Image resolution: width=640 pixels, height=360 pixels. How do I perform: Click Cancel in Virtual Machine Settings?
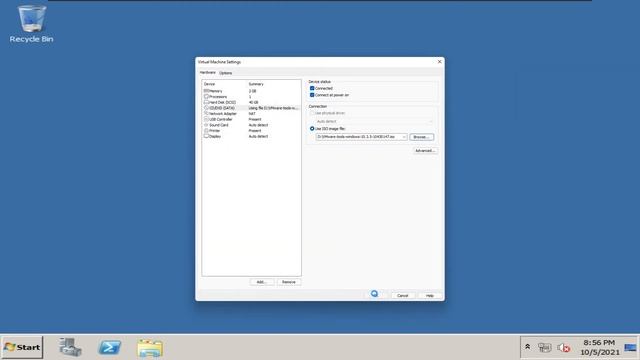[x=402, y=296]
